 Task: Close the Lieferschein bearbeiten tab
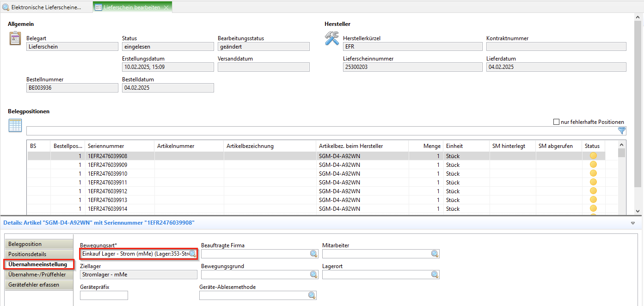(166, 7)
